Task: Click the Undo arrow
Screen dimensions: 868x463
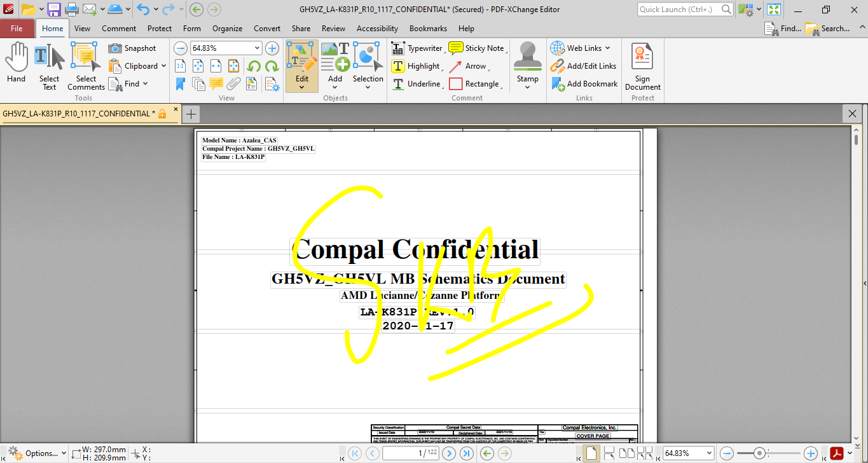Action: coord(143,10)
